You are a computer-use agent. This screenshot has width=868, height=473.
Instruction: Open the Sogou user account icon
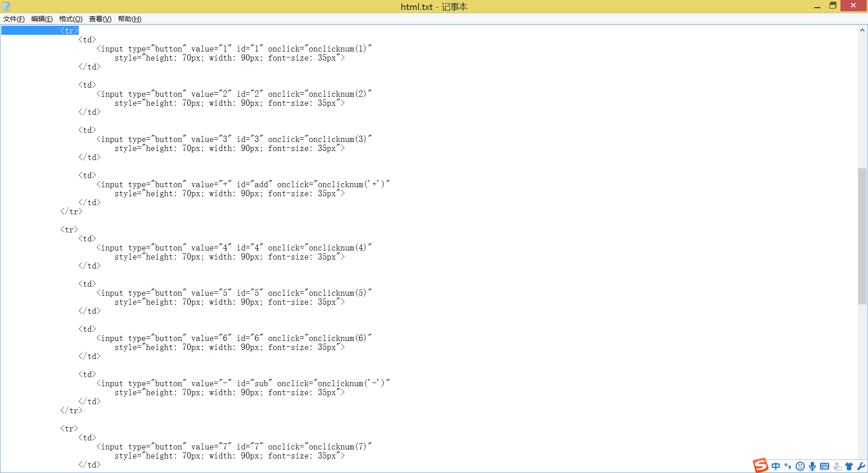click(x=837, y=466)
